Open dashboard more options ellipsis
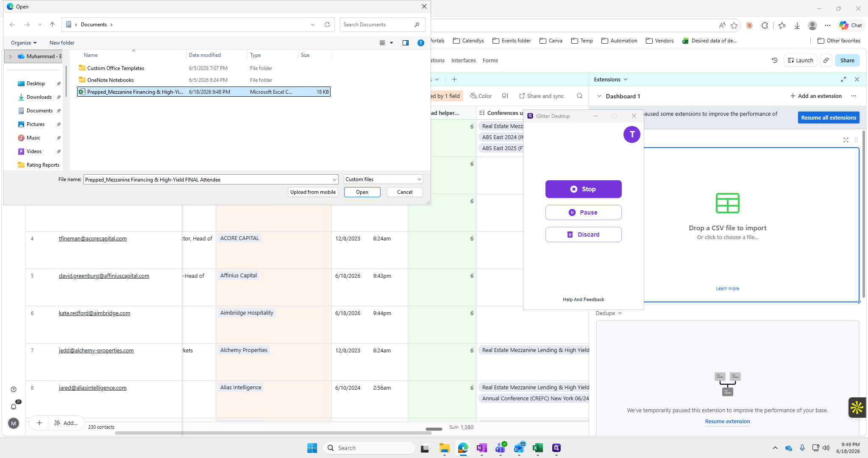 click(854, 96)
